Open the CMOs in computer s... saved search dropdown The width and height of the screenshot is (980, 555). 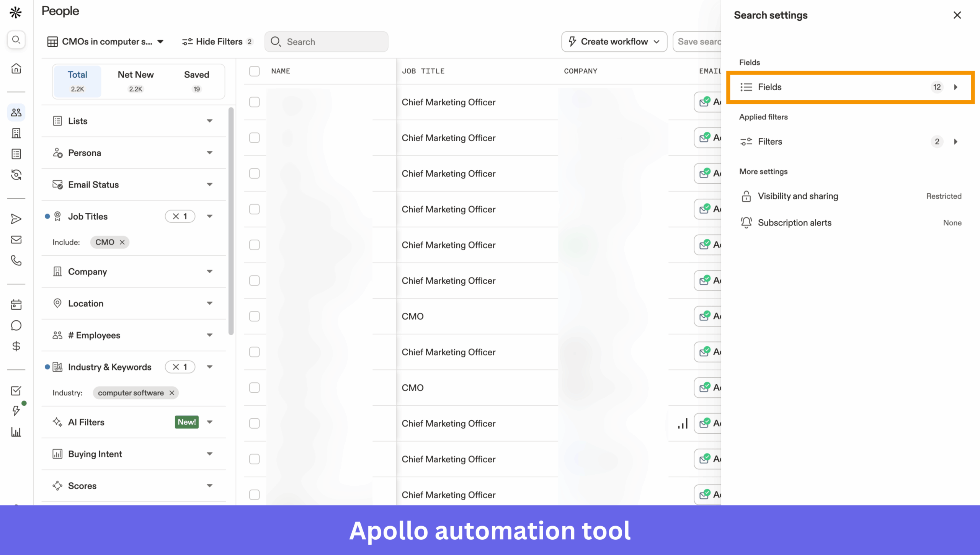point(106,42)
